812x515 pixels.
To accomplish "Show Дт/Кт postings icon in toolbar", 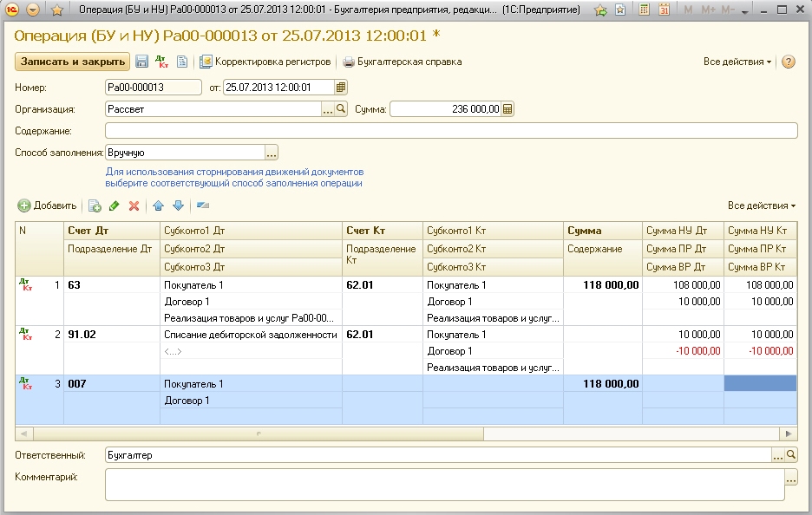I will (x=162, y=62).
